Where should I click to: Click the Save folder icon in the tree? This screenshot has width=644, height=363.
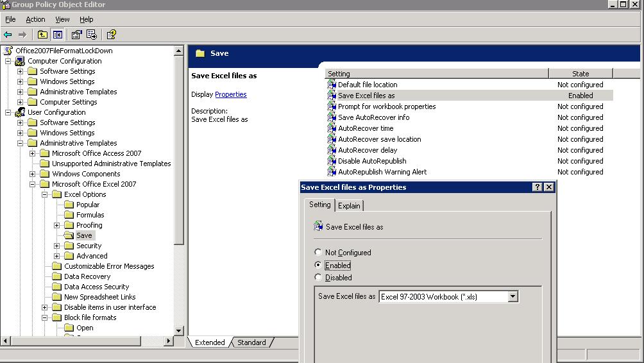(x=69, y=235)
